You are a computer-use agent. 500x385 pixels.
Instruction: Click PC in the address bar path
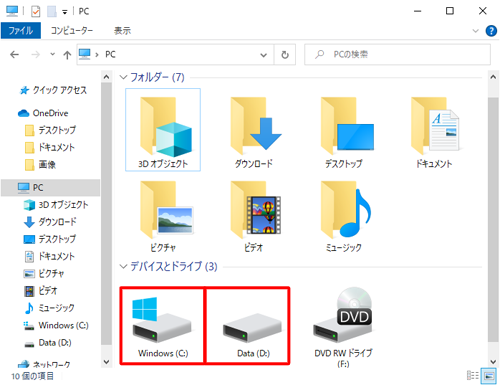click(x=110, y=54)
